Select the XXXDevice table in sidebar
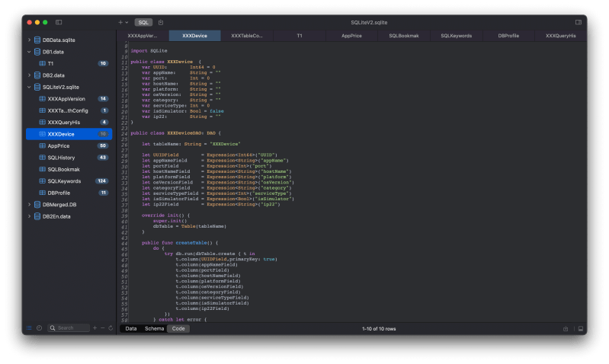Viewport: 609px width, 364px height. click(69, 134)
